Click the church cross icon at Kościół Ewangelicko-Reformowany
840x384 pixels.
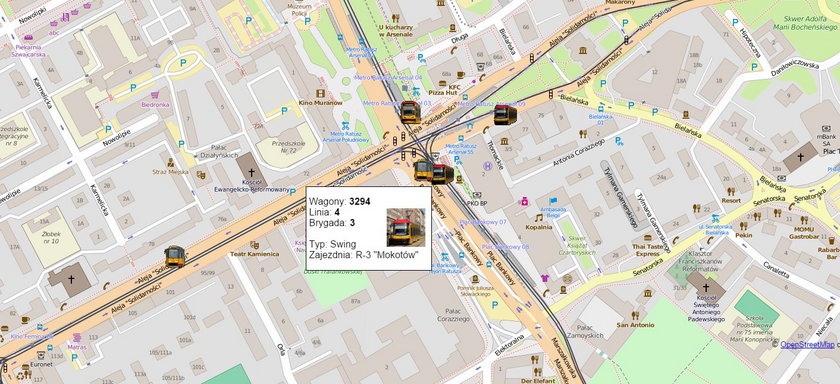[252, 172]
